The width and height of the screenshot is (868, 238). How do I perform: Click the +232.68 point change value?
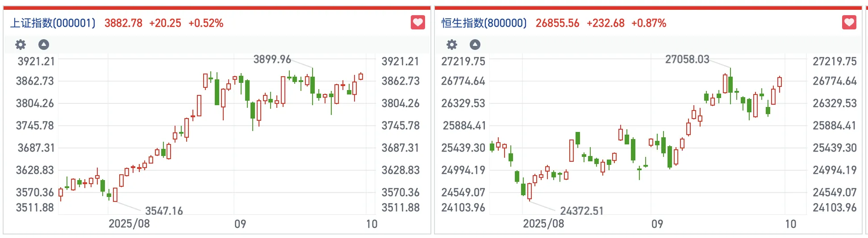click(605, 23)
